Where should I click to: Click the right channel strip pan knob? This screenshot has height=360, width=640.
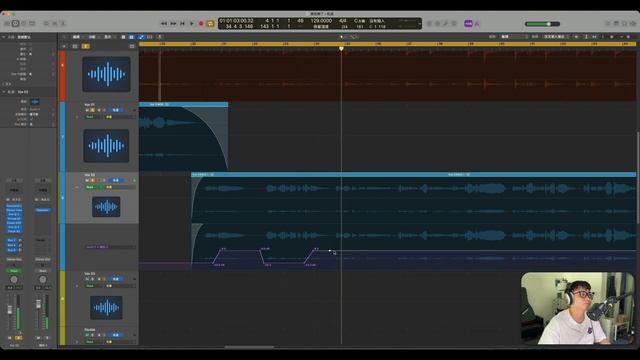[42, 280]
